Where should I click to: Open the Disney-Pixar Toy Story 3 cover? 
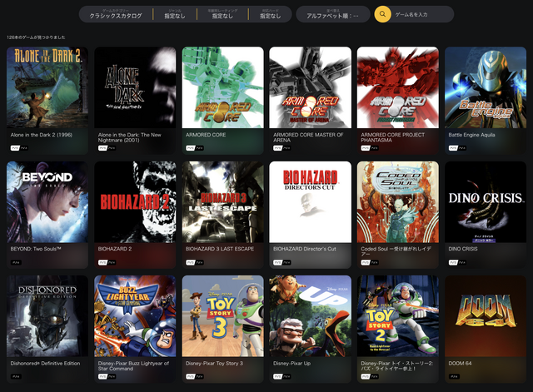click(221, 316)
